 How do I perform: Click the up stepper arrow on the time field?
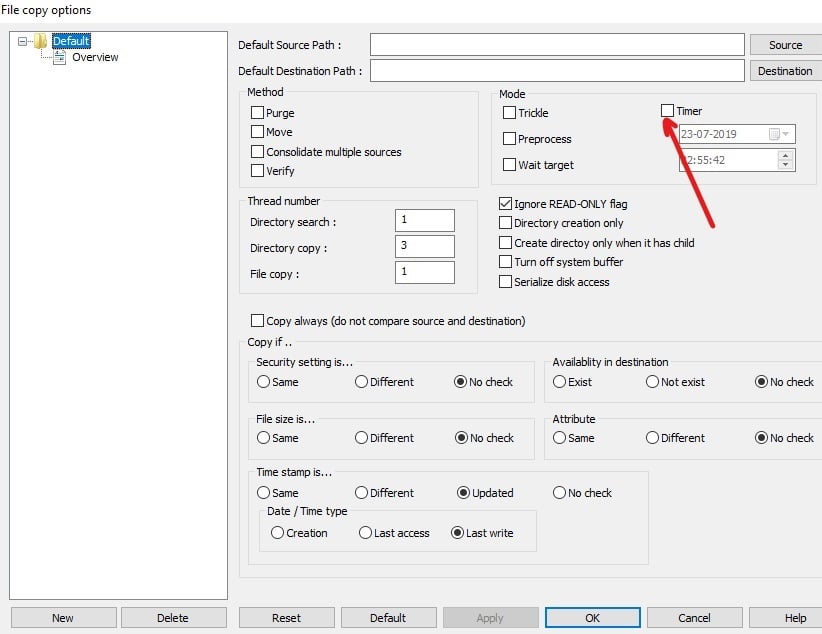(x=786, y=155)
